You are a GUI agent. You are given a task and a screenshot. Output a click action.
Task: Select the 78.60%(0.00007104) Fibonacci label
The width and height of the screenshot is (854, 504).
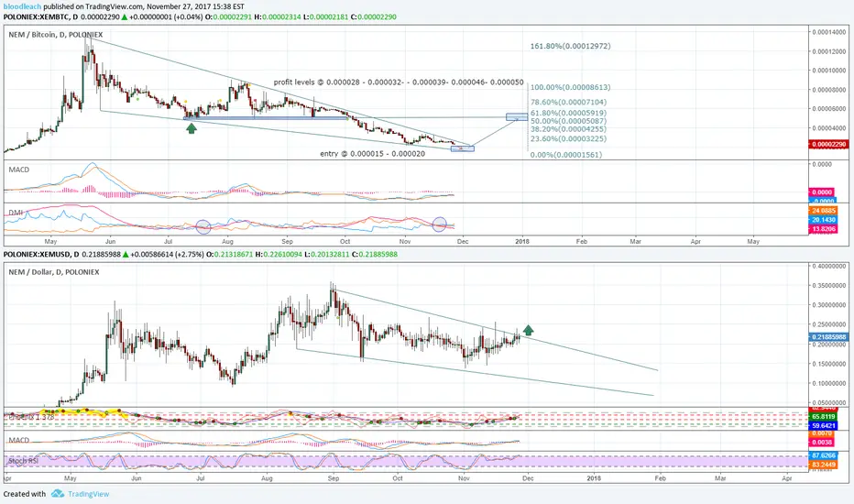pyautogui.click(x=569, y=102)
